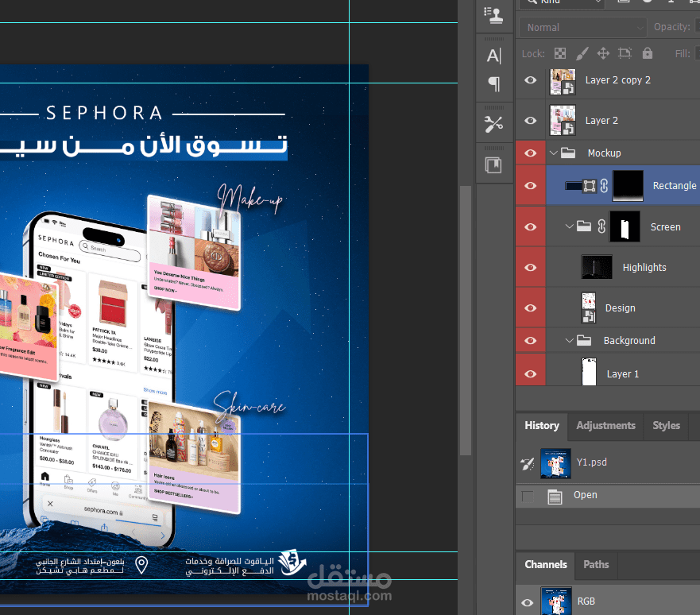This screenshot has width=700, height=615.
Task: Collapse the Screen group chevron
Action: pos(569,226)
